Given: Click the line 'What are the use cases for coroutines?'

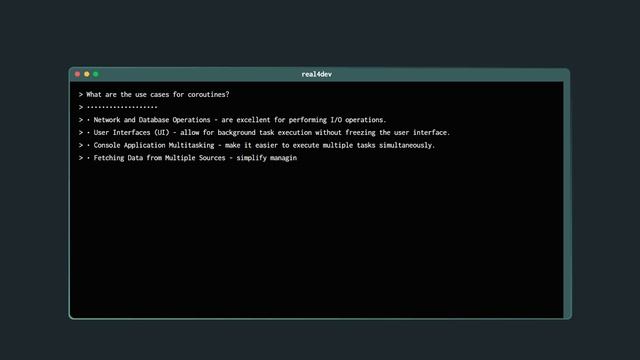Looking at the screenshot, I should 154,94.
